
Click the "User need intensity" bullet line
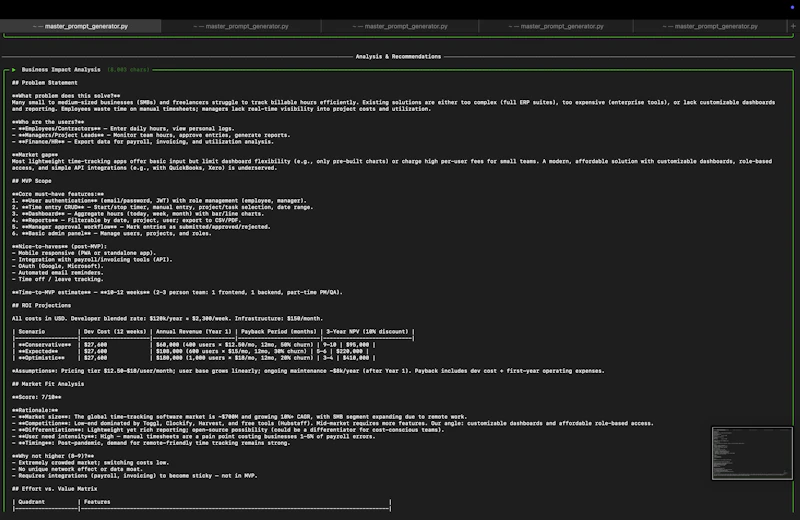click(x=193, y=436)
